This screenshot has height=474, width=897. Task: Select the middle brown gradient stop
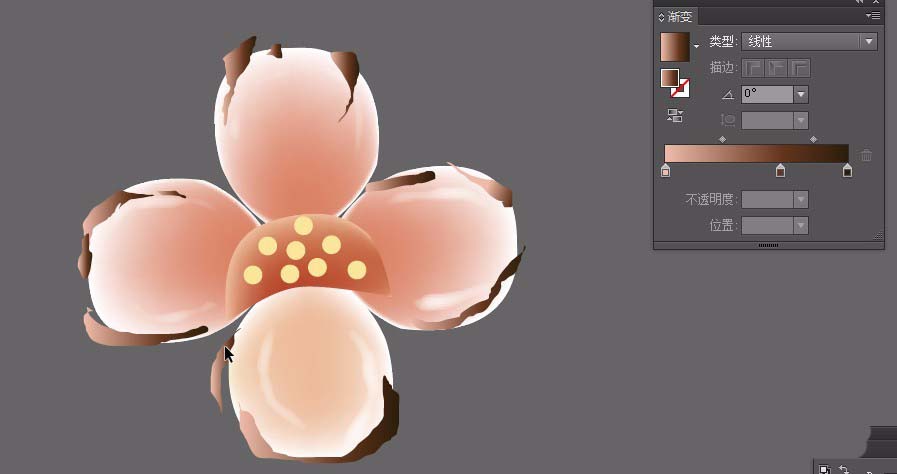780,170
